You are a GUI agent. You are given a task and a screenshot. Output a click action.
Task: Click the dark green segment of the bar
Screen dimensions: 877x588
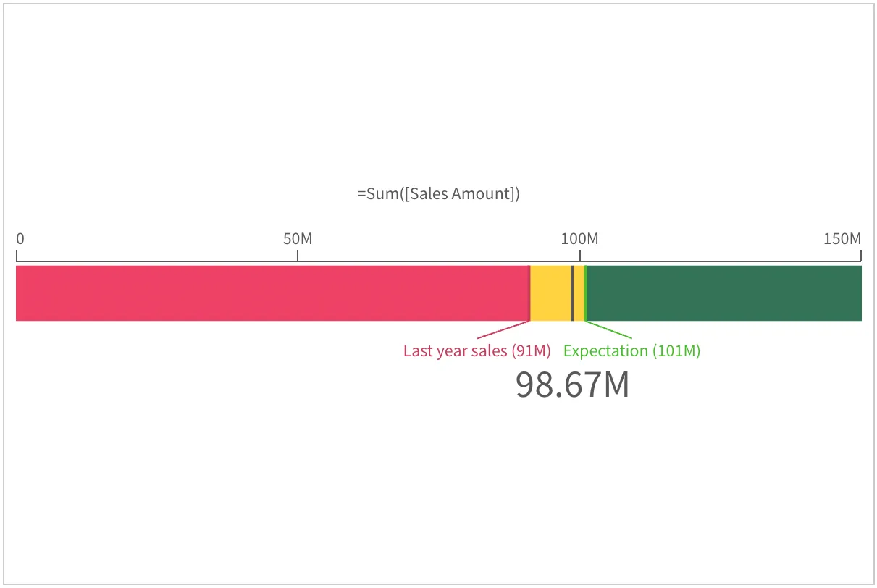[x=724, y=293]
